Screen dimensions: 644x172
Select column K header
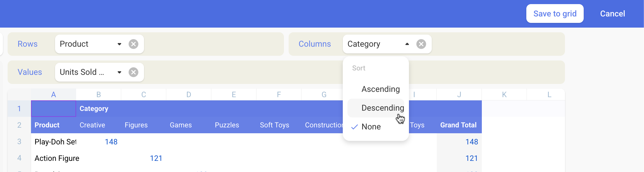point(504,95)
